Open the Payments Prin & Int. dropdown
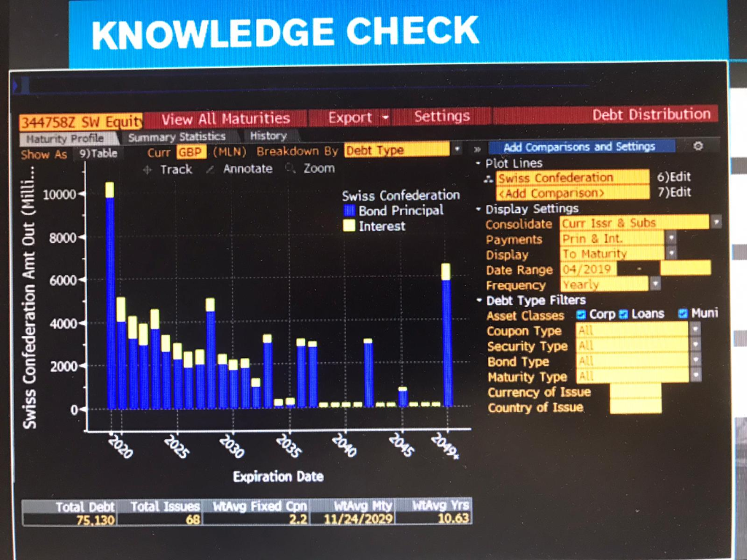The image size is (747, 560). pyautogui.click(x=671, y=237)
